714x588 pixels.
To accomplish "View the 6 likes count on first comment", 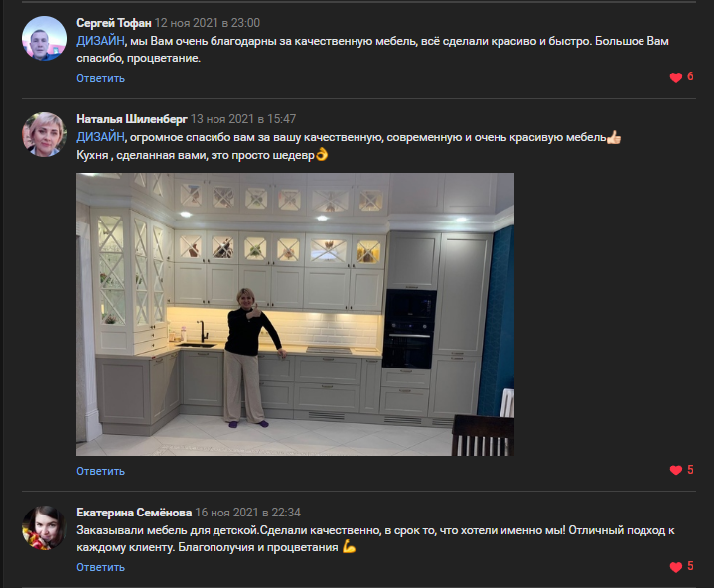I will 690,76.
